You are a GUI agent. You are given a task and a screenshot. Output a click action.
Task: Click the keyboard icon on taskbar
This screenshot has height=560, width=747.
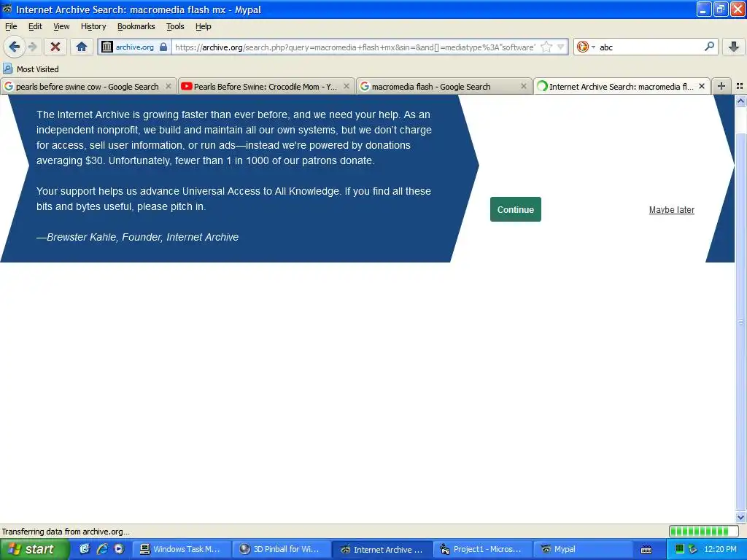tap(646, 550)
